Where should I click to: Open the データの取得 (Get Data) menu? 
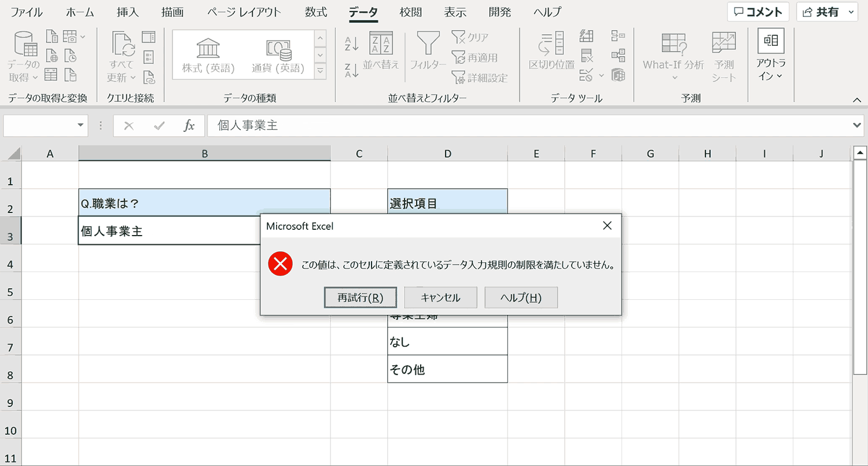[x=24, y=56]
